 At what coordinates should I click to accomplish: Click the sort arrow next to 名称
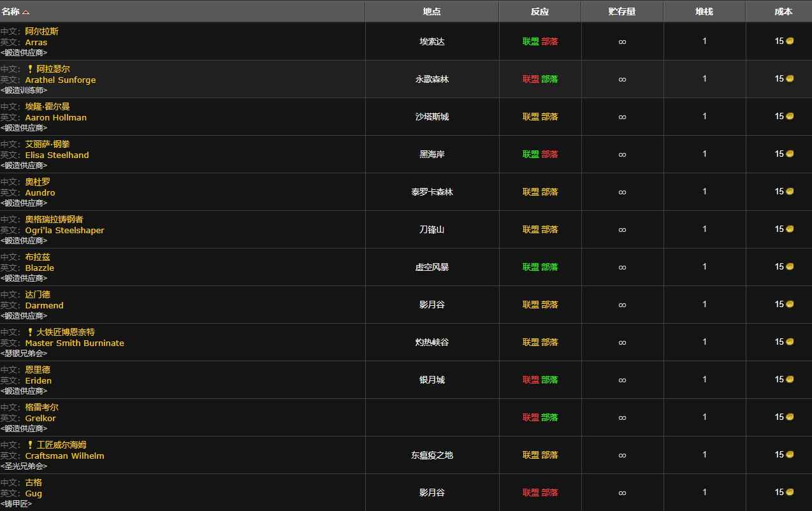click(25, 12)
